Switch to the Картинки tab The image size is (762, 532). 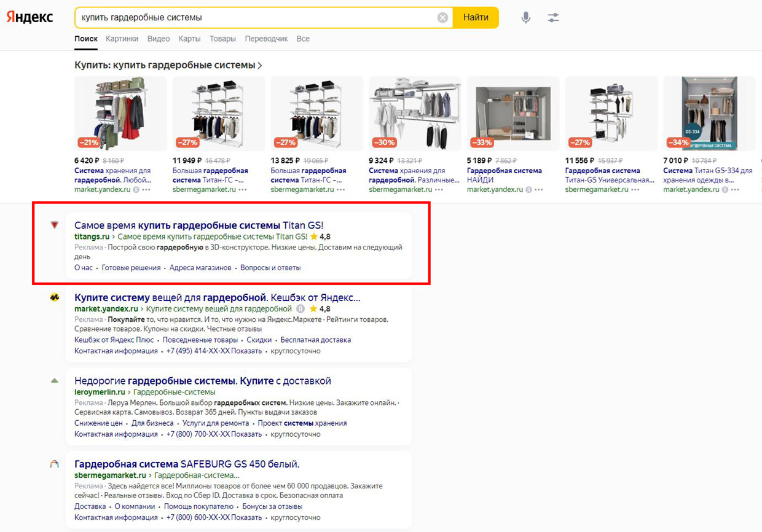point(122,39)
